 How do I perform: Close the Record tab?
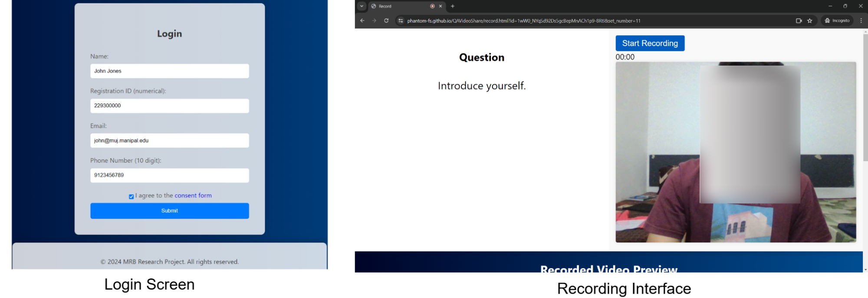[x=441, y=6]
